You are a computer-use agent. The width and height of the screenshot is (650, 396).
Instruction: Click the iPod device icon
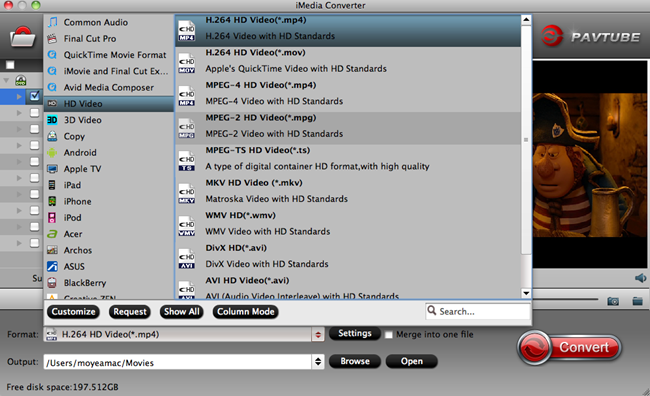(52, 218)
